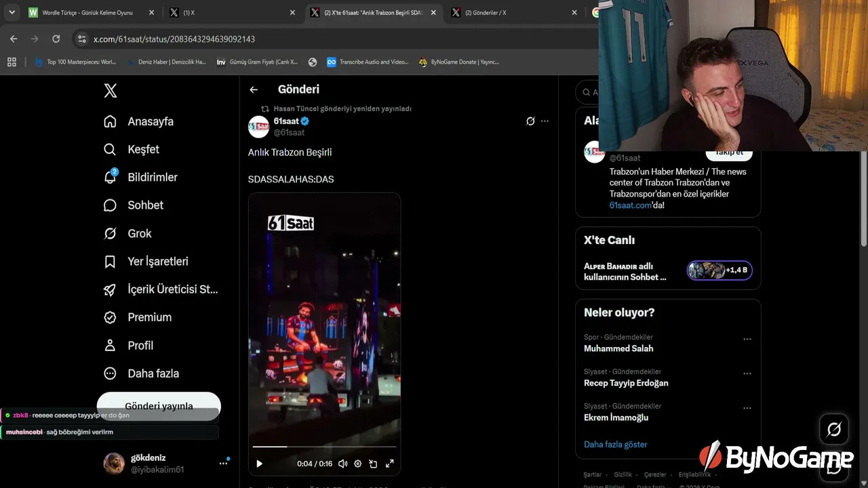
Task: Open Keşfet search page
Action: [132, 149]
